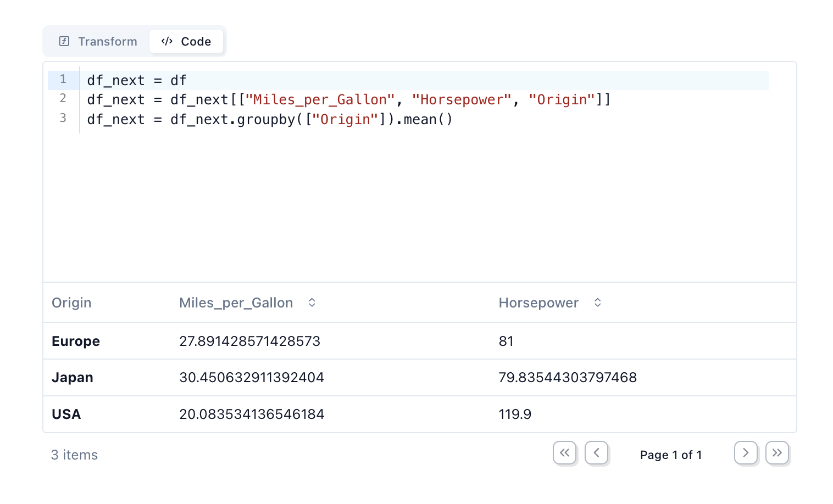Click the groupby mean code line

269,120
